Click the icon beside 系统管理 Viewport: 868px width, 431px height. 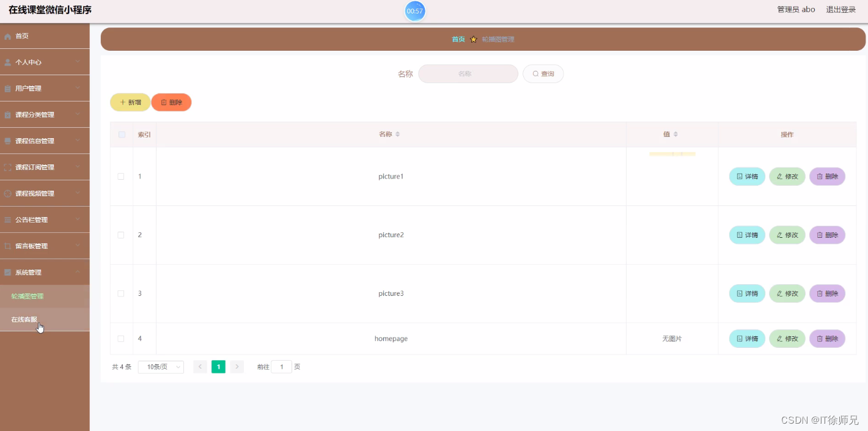(8, 273)
